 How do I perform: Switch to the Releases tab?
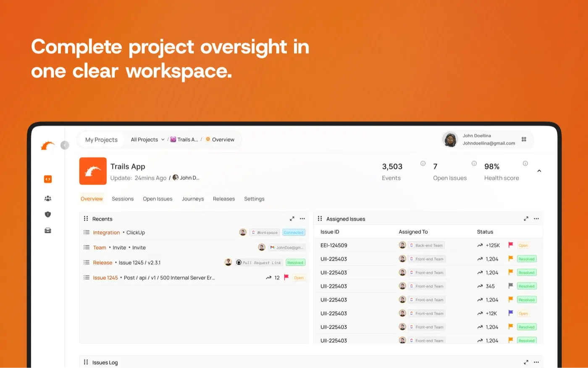click(224, 199)
